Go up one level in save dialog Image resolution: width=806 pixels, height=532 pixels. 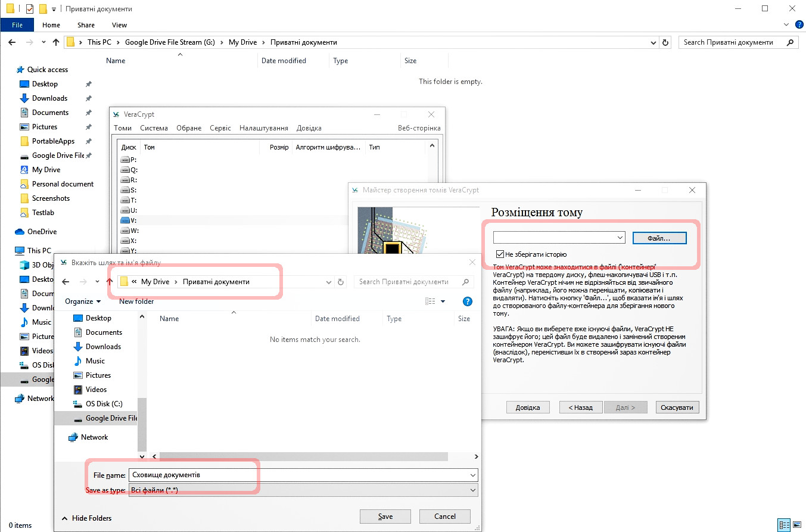[110, 282]
